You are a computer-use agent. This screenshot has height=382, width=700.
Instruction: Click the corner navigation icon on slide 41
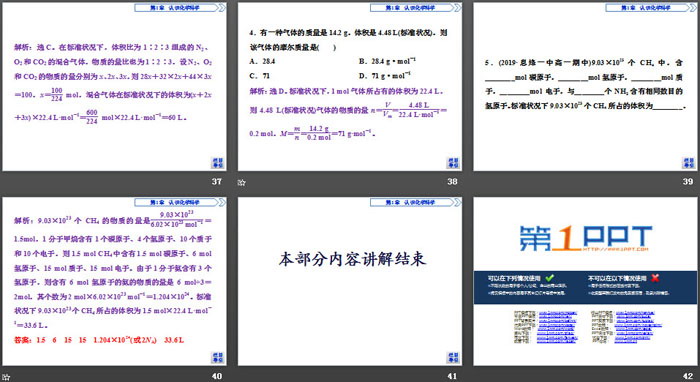[x=453, y=357]
